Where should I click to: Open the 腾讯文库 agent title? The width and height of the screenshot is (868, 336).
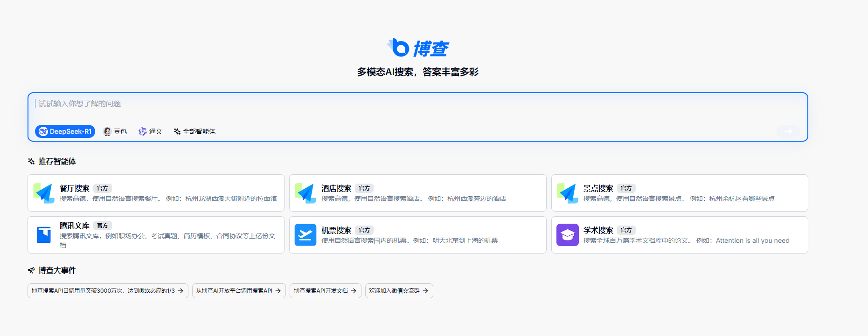(75, 226)
